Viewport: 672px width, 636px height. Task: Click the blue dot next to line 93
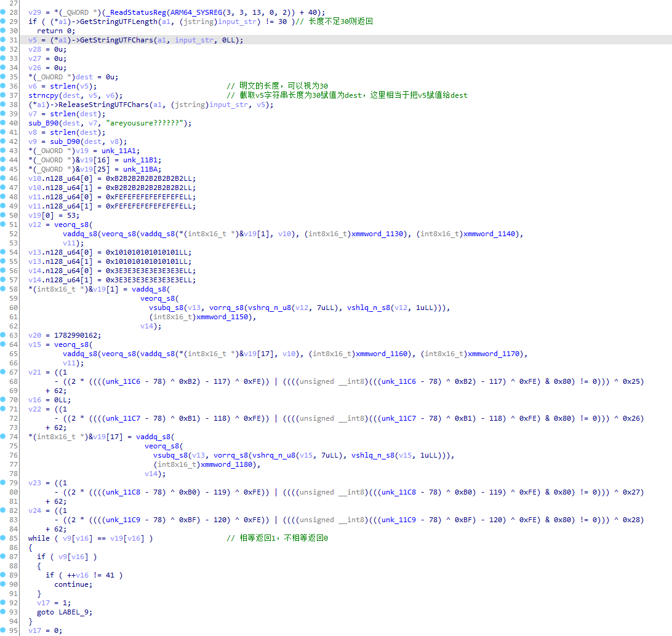tap(3, 612)
